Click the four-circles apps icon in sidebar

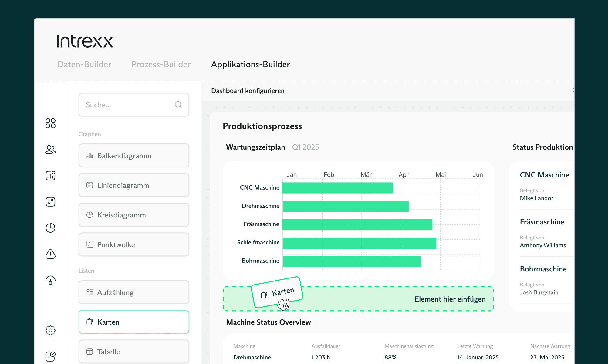tap(50, 123)
